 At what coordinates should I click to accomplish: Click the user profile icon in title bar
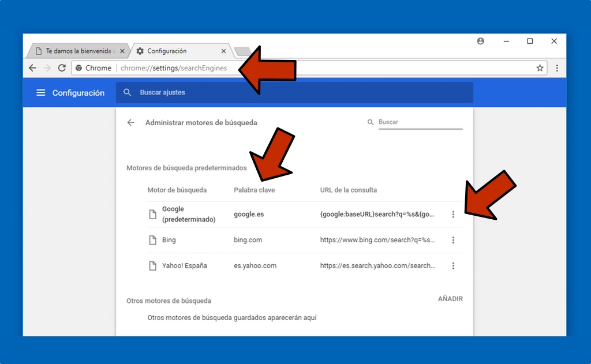coord(481,41)
